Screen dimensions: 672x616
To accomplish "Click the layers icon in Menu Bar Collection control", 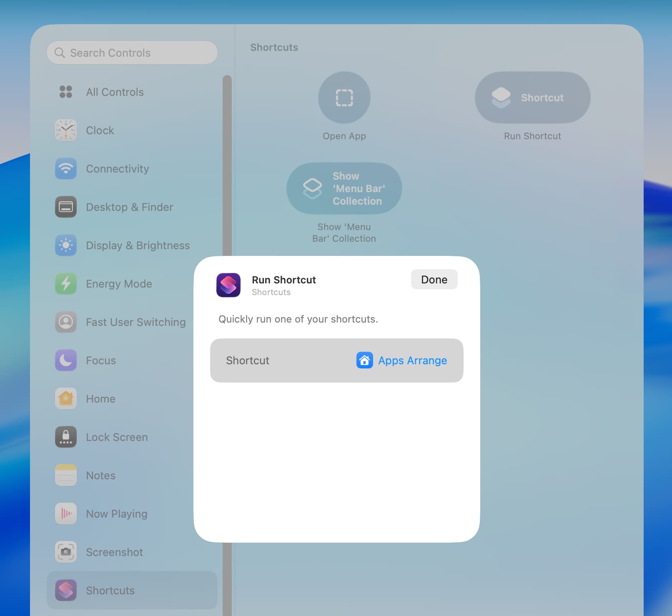I will 312,188.
